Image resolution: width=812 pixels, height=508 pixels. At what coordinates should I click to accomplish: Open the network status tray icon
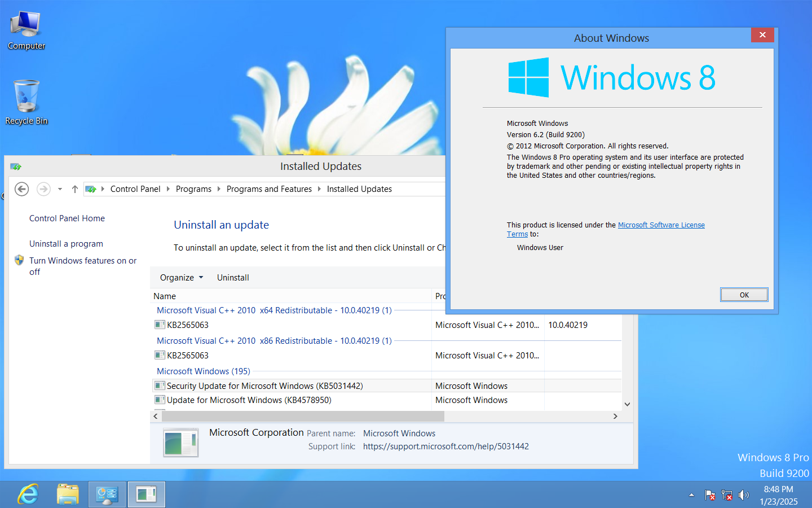(x=727, y=495)
